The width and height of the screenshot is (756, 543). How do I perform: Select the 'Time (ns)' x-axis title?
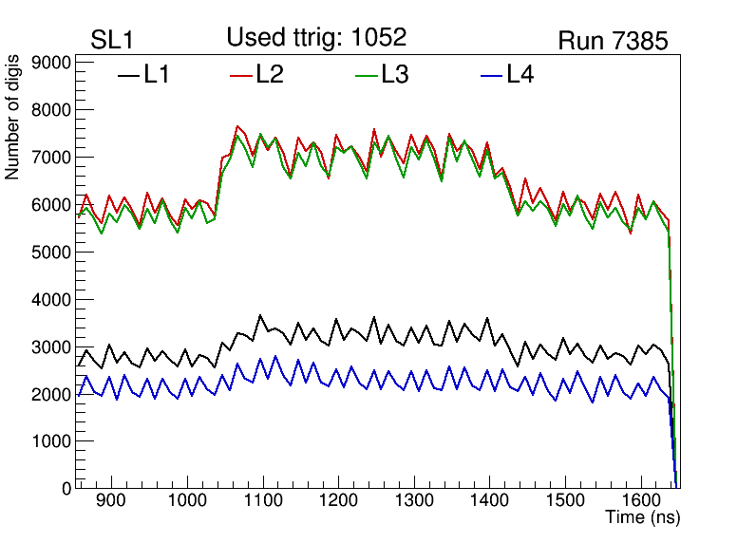[643, 518]
